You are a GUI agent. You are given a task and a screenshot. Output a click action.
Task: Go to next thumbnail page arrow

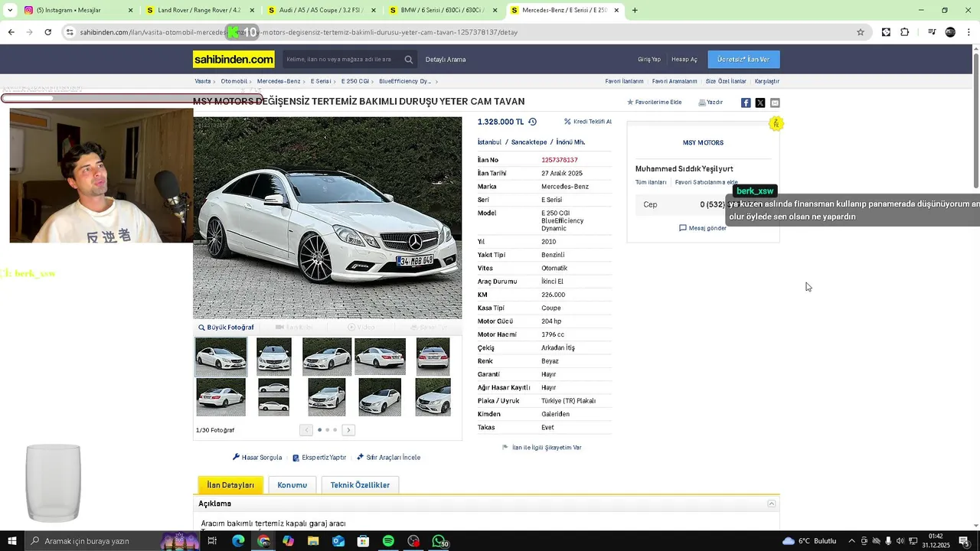(348, 430)
